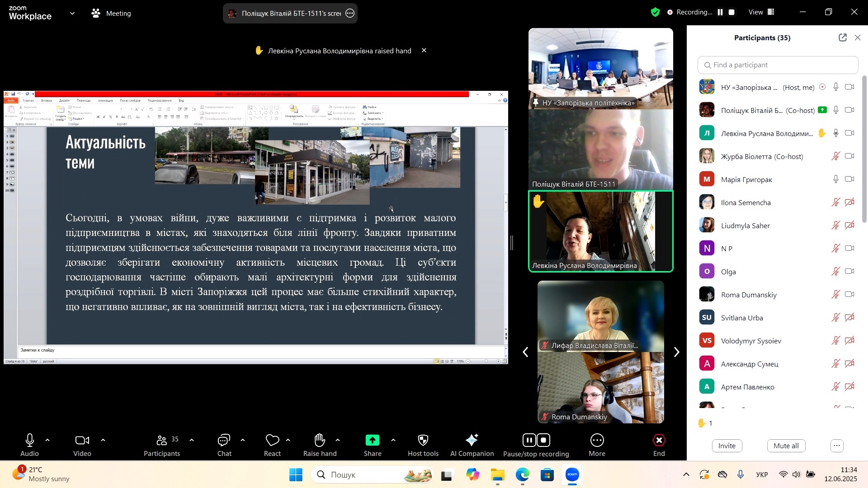Toggle microphone Audio mute
This screenshot has height=488, width=868.
coord(30,441)
